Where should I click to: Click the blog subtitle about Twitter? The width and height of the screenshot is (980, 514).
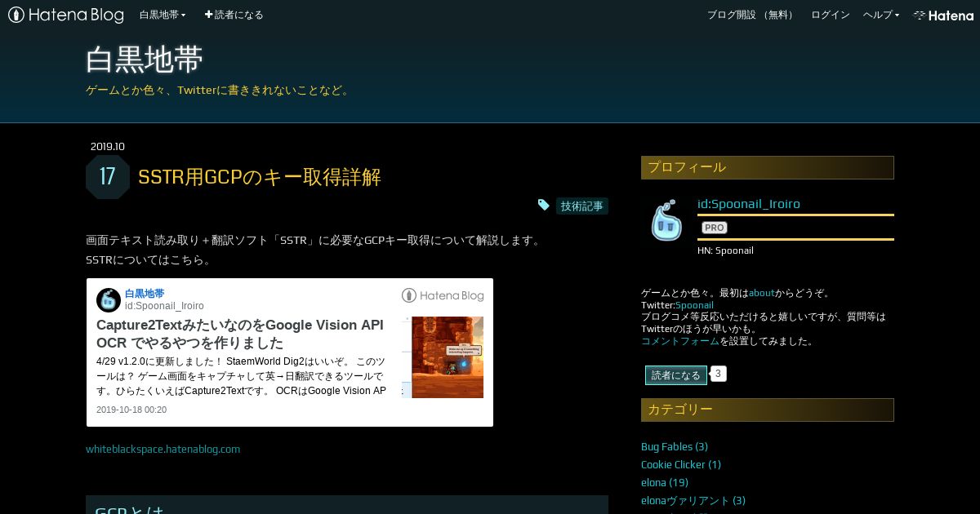point(219,91)
